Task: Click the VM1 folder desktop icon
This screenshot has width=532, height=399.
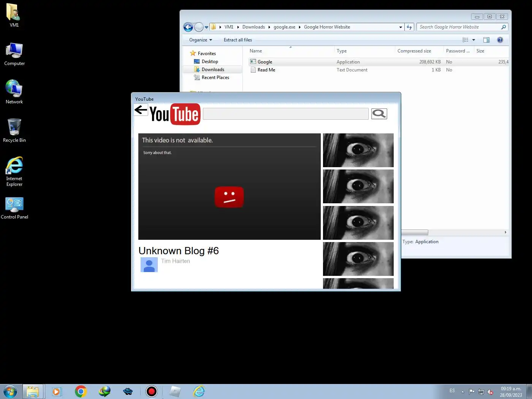Action: [14, 16]
